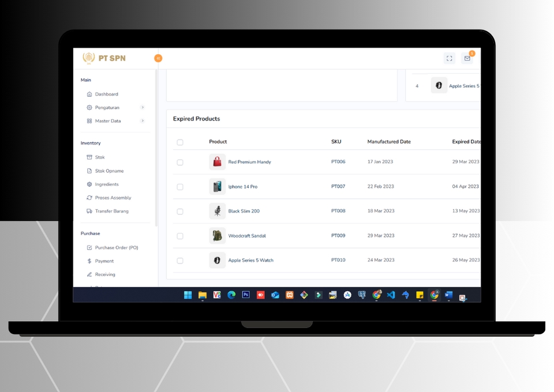Check the Red Premium Handy row checkbox

click(x=180, y=163)
